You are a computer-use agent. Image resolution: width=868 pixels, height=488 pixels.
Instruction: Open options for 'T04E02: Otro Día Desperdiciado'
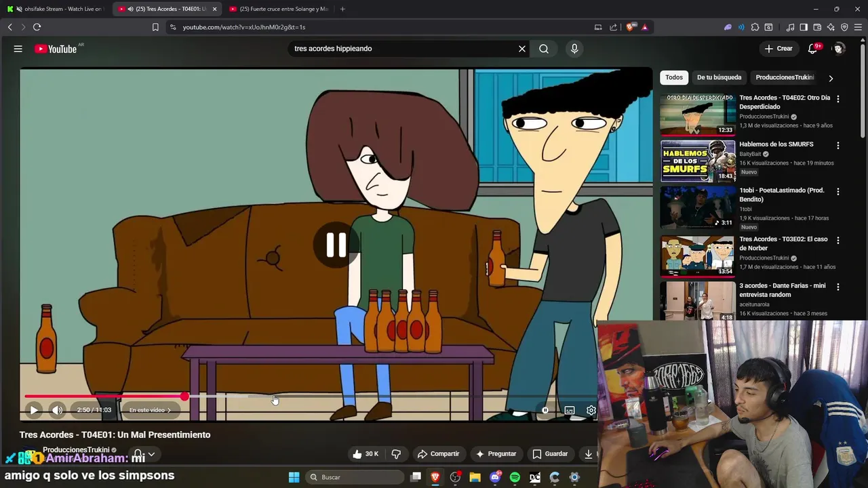(x=838, y=99)
